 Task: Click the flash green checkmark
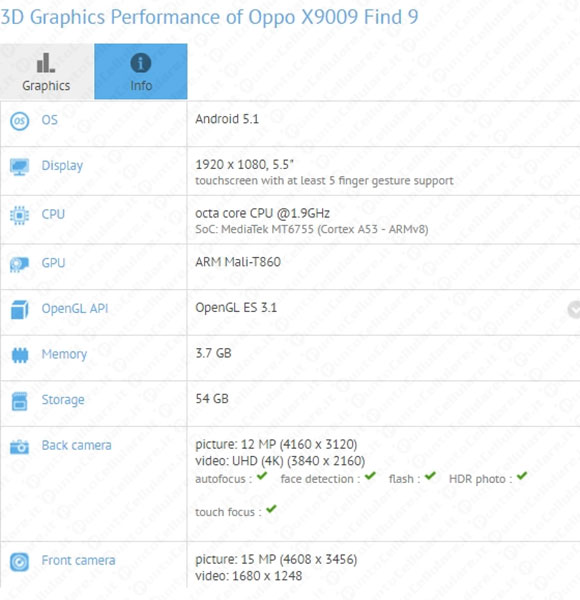(x=430, y=476)
